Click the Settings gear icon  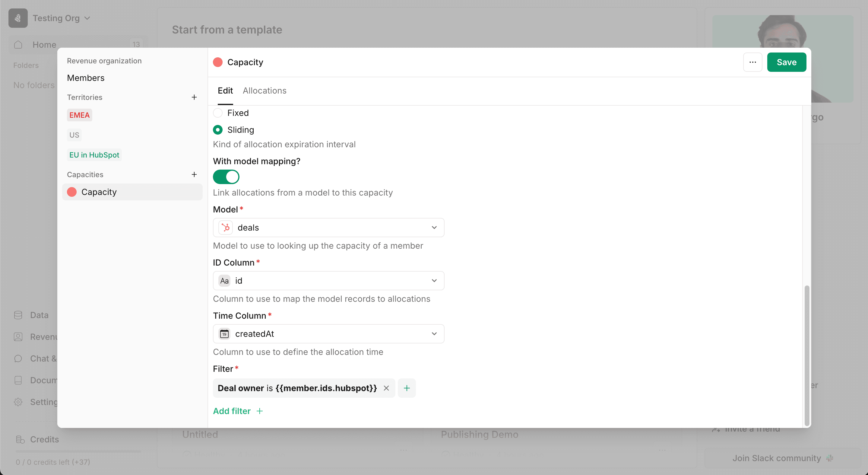pos(18,402)
